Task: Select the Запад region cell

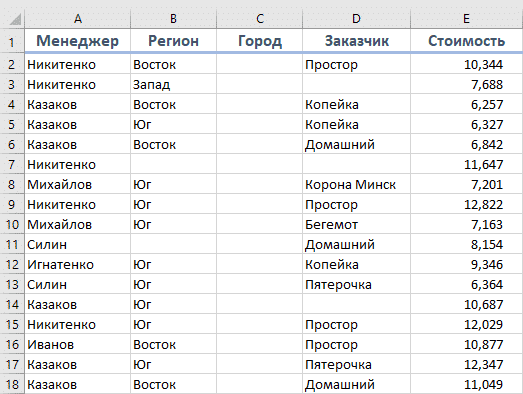Action: 173,84
